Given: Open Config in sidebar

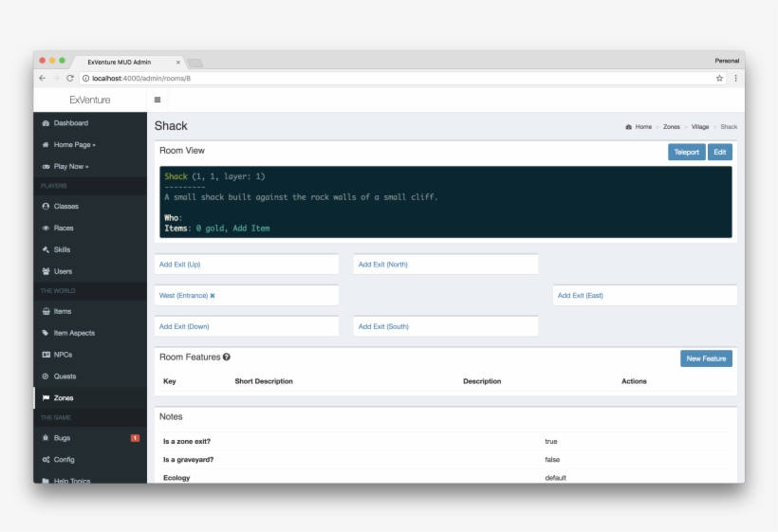Looking at the screenshot, I should click(x=90, y=460).
